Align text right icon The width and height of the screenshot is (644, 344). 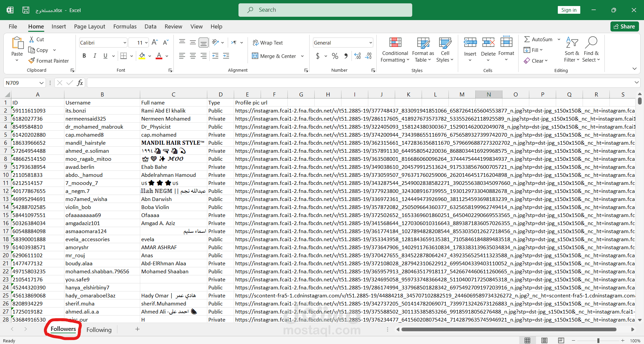(204, 56)
